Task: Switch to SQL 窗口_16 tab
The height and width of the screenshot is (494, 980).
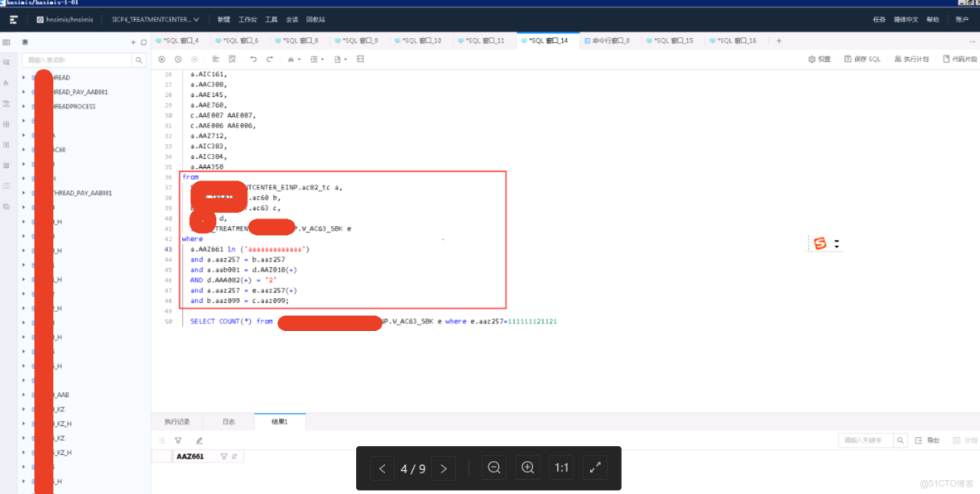Action: 736,41
